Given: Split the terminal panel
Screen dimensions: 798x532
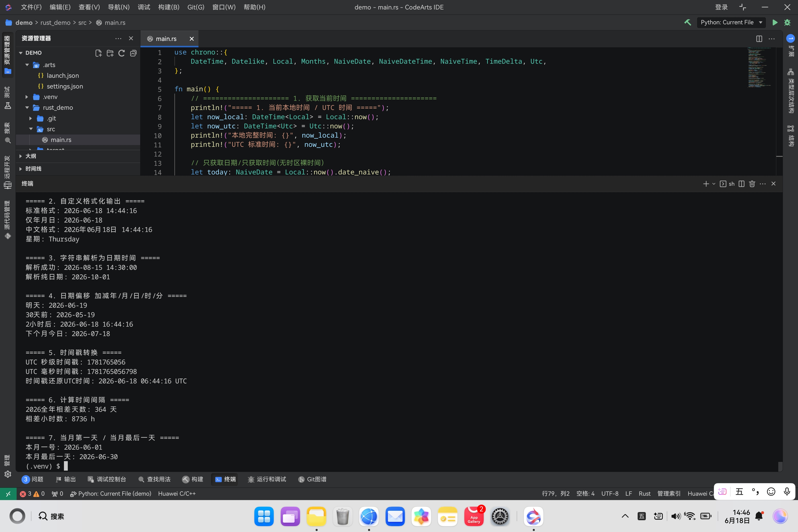Looking at the screenshot, I should [x=741, y=184].
